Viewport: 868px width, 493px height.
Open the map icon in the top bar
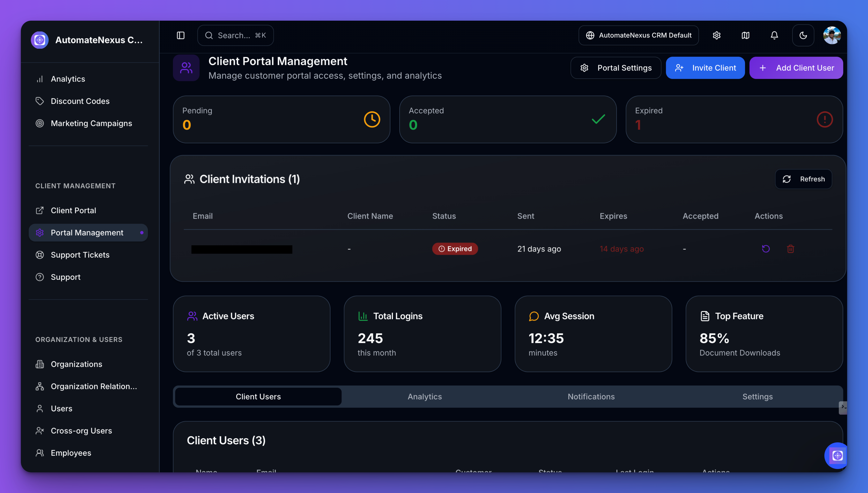[745, 35]
